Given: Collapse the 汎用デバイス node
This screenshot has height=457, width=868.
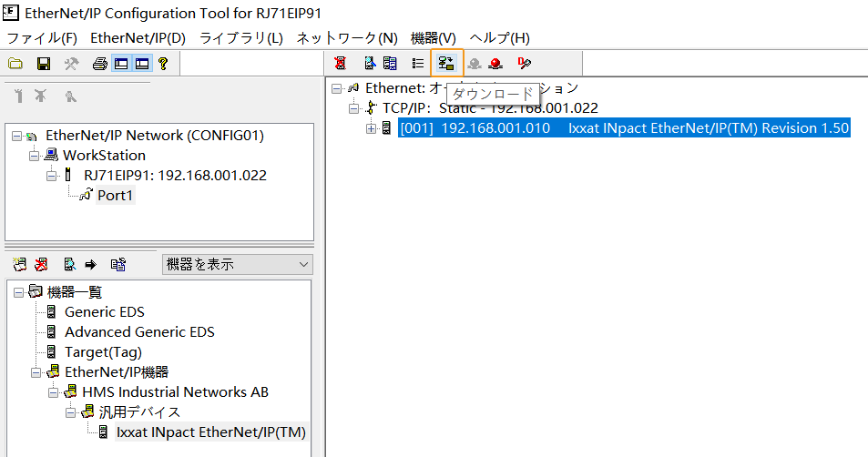Looking at the screenshot, I should pos(70,412).
